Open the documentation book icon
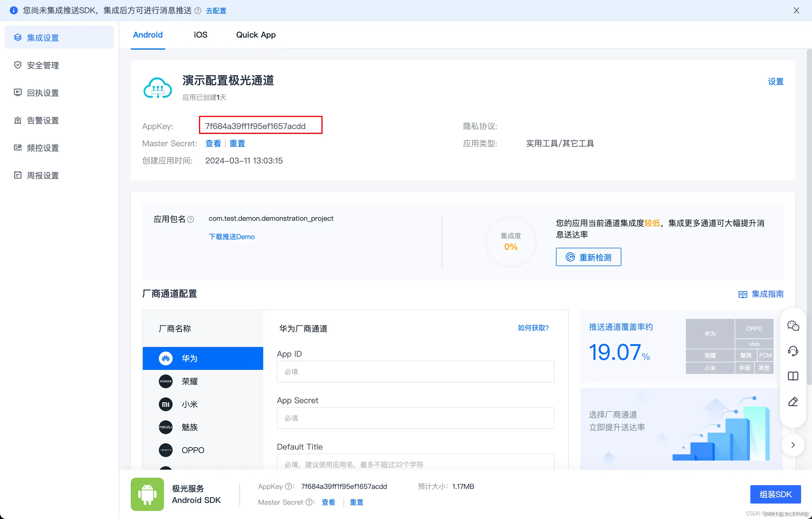Screen dimensions: 812x519 [x=793, y=376]
